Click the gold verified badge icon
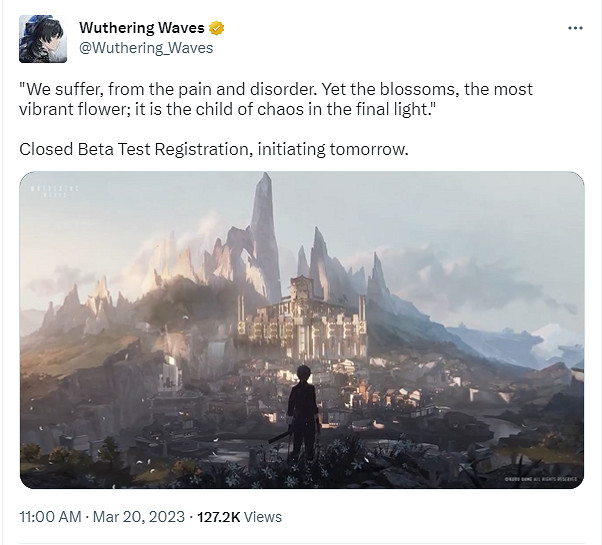 point(217,28)
